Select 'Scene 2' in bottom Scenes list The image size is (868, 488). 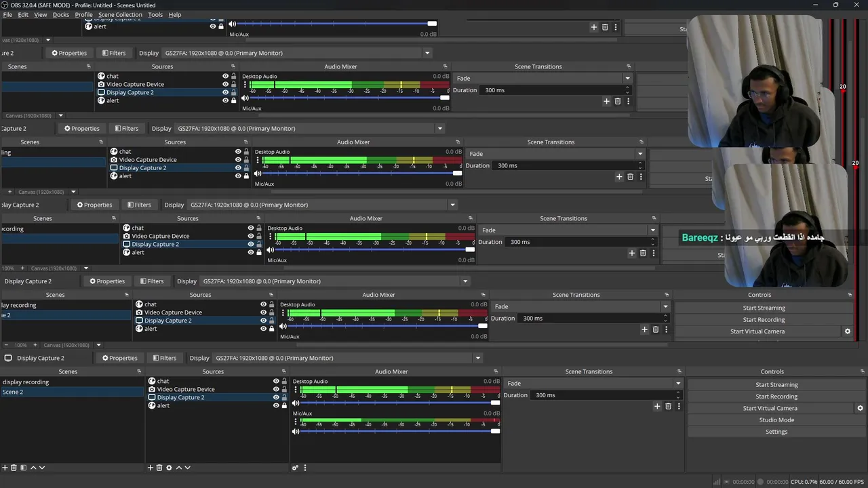[x=72, y=392]
